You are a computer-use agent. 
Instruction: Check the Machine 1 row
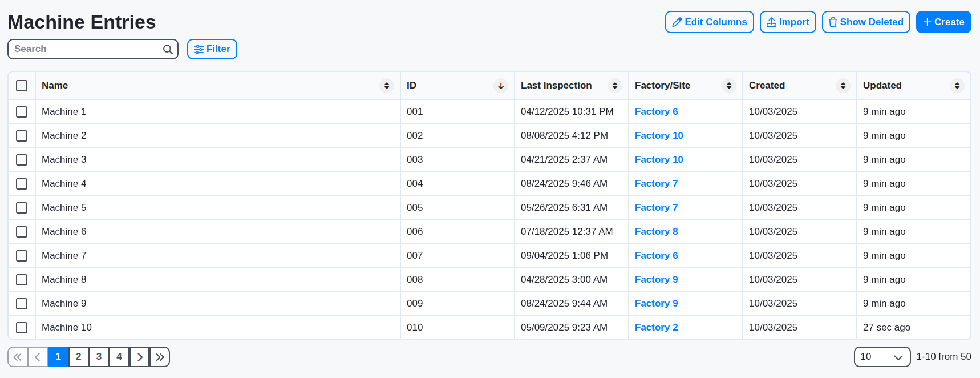[22, 112]
